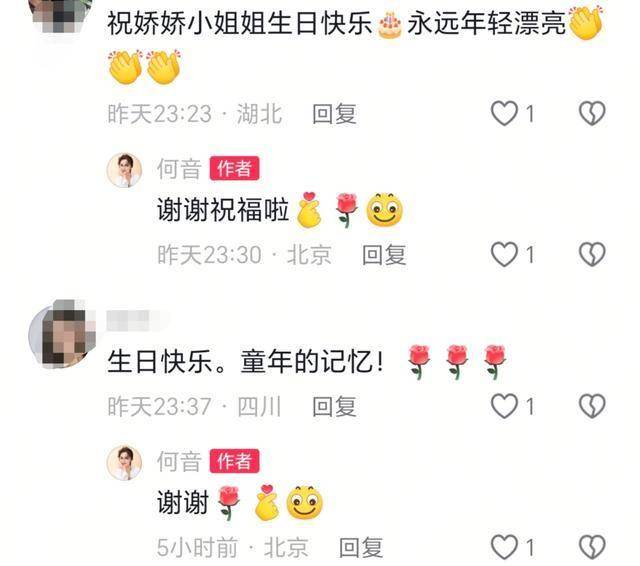The width and height of the screenshot is (640, 566).
Task: Like 何音's 谢谢祝福啦 reply
Action: click(x=504, y=255)
